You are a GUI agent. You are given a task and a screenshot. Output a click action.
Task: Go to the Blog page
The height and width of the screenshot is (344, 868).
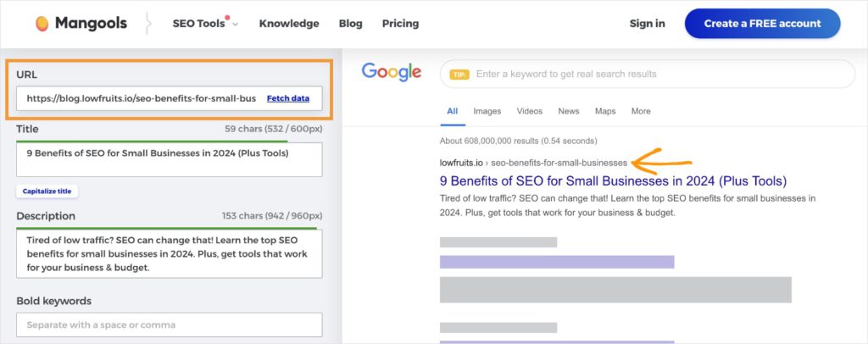tap(350, 24)
